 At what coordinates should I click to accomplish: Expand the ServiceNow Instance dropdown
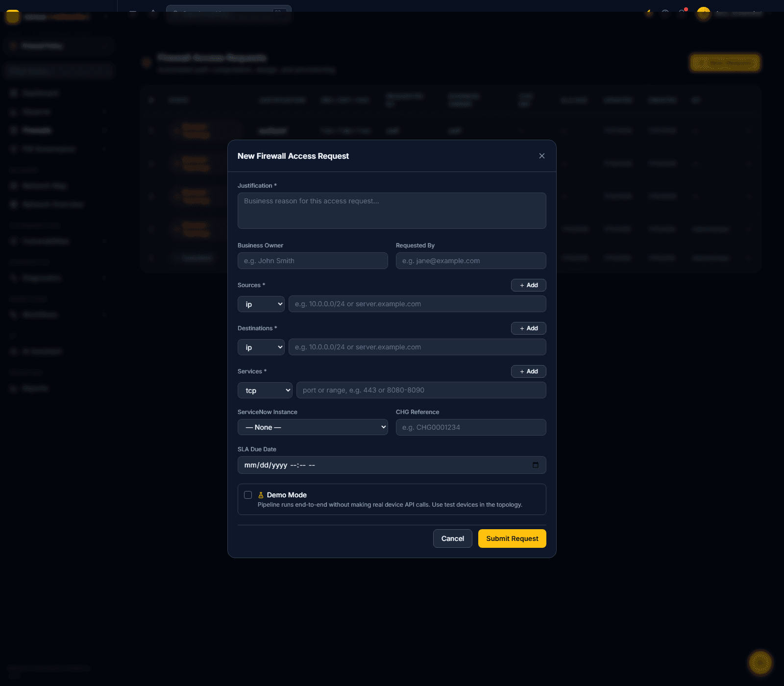point(313,427)
